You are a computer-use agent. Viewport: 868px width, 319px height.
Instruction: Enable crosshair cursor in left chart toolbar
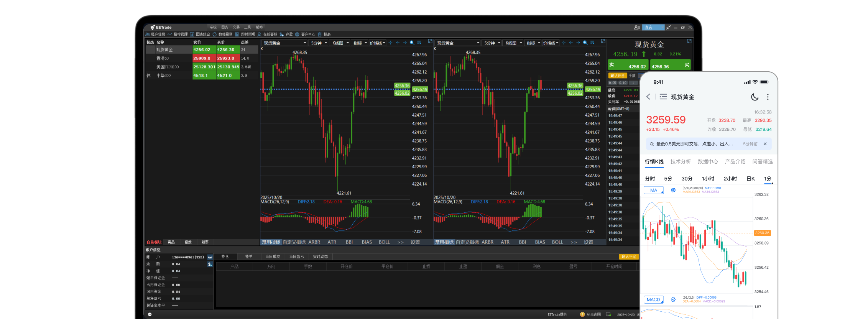pos(390,43)
